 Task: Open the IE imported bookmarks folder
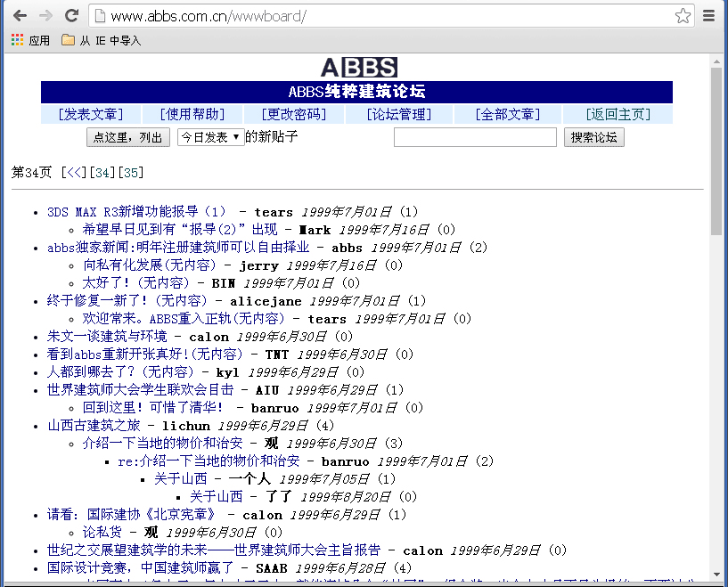point(101,40)
